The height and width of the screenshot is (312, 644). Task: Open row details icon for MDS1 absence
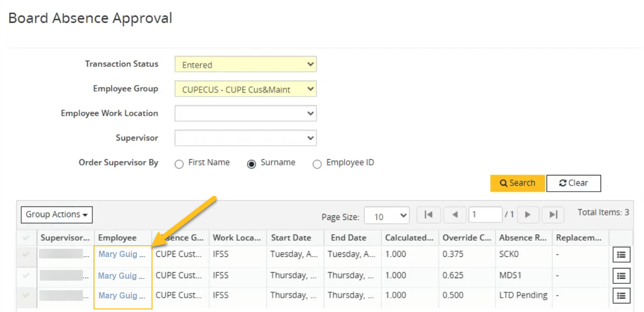point(621,276)
